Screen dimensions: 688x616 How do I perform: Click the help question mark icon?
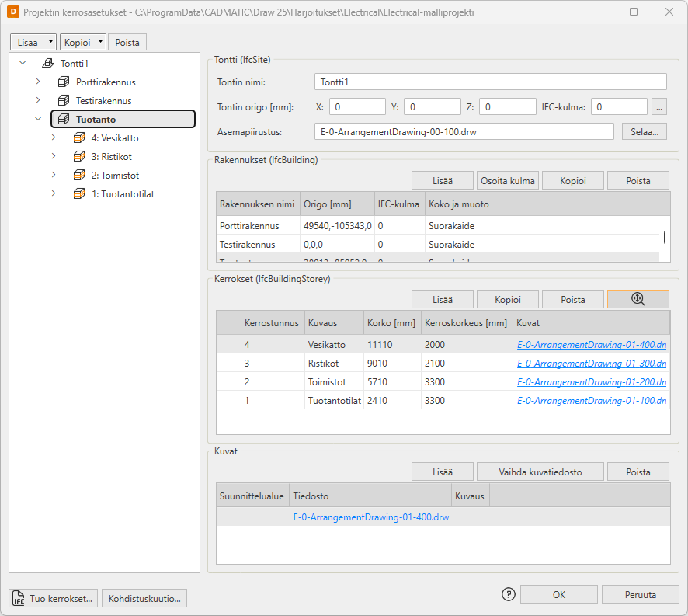pyautogui.click(x=509, y=595)
